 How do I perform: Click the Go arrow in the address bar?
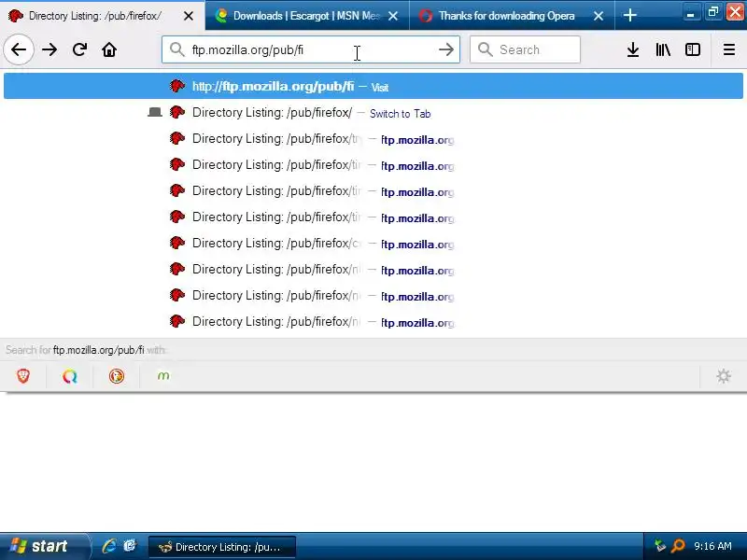[x=446, y=49]
